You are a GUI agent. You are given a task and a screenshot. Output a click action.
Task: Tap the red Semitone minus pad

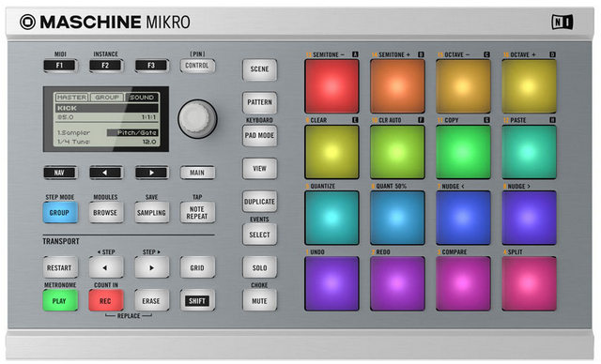tap(331, 86)
